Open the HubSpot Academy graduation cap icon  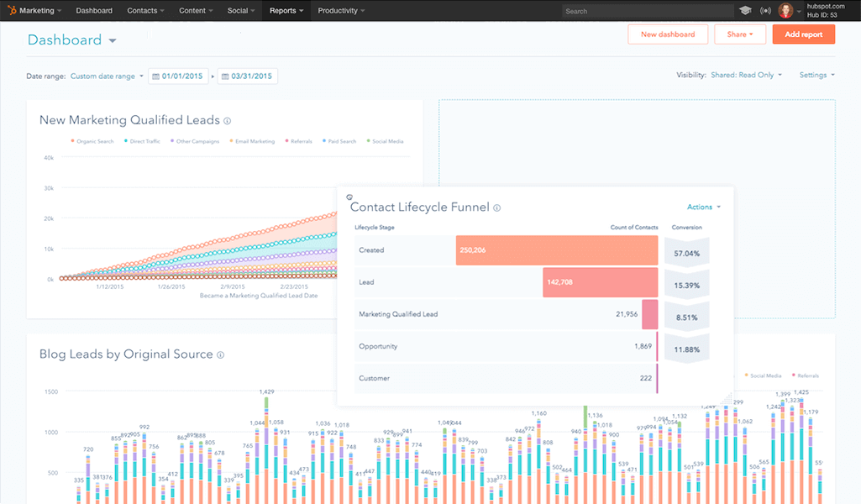tap(744, 10)
